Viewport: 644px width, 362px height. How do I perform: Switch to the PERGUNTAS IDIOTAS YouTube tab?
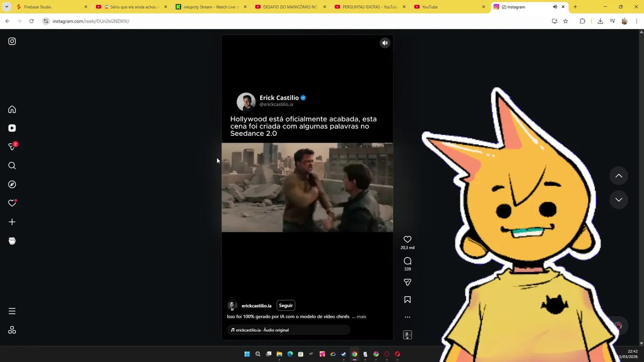(x=370, y=7)
